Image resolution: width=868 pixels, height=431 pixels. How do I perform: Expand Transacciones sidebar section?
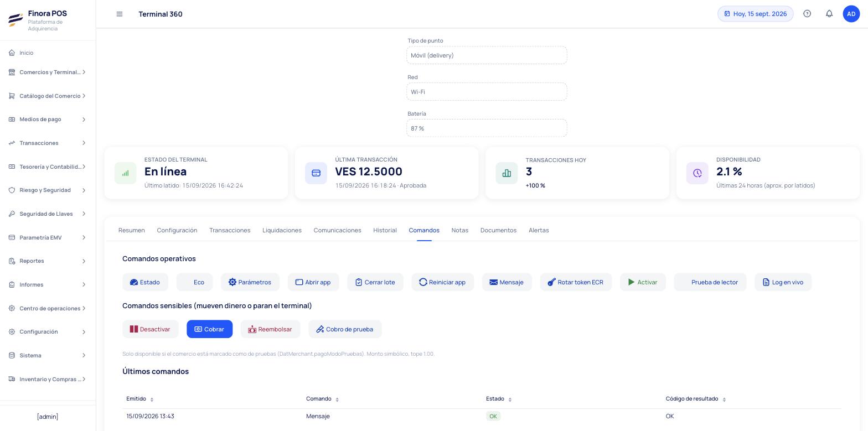(48, 143)
